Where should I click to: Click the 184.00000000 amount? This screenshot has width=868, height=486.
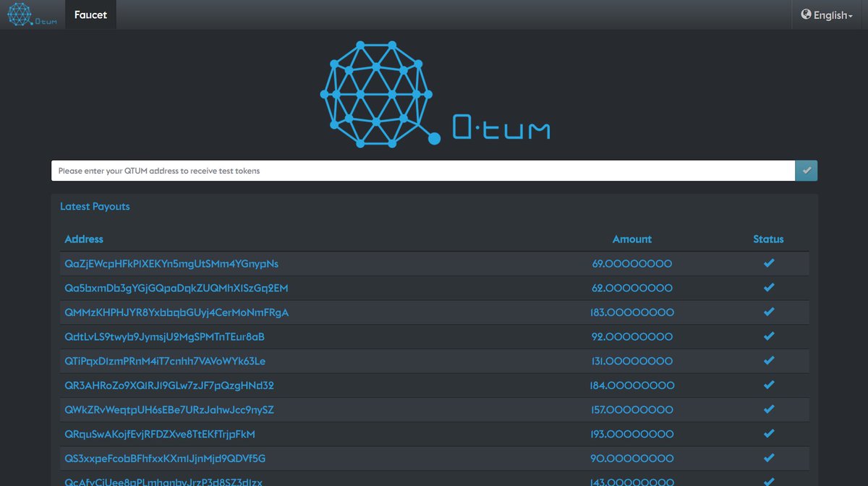pyautogui.click(x=632, y=385)
